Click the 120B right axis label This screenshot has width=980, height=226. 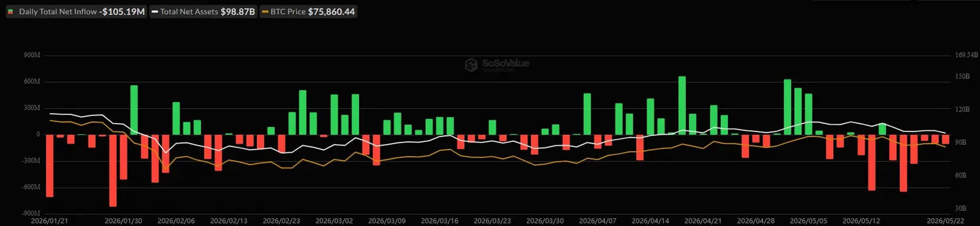click(x=962, y=109)
